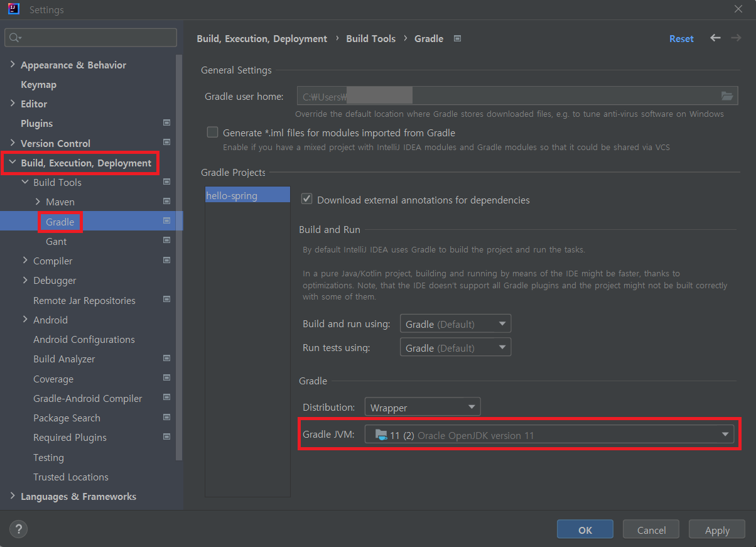Click the project settings icon next to Gradle-Android Compiler
The image size is (756, 547).
[x=166, y=398]
